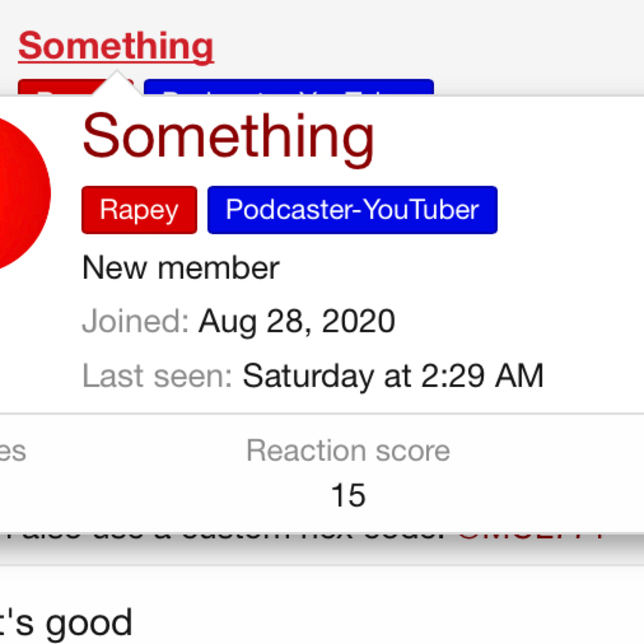This screenshot has height=644, width=644.
Task: Click the red "Rapey" badge in the card
Action: coord(139,210)
